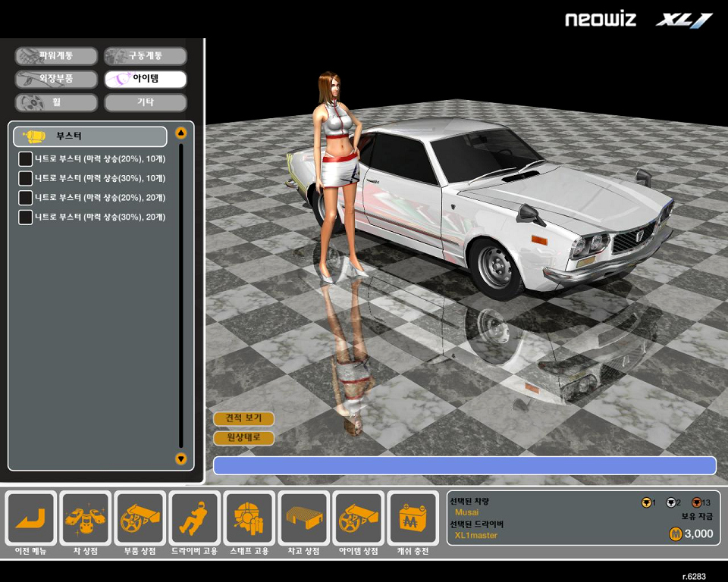The height and width of the screenshot is (582, 728).
Task: Collapse the 부스터 category header
Action: (90, 136)
